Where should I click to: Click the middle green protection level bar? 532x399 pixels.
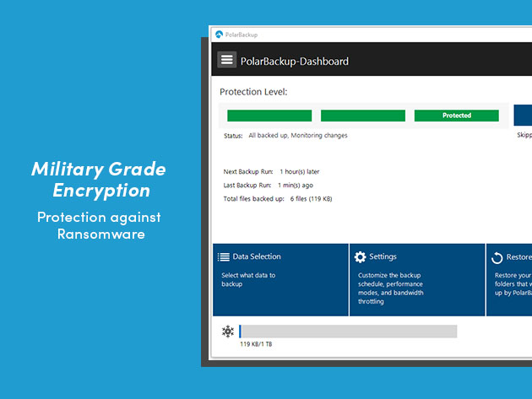pos(363,116)
